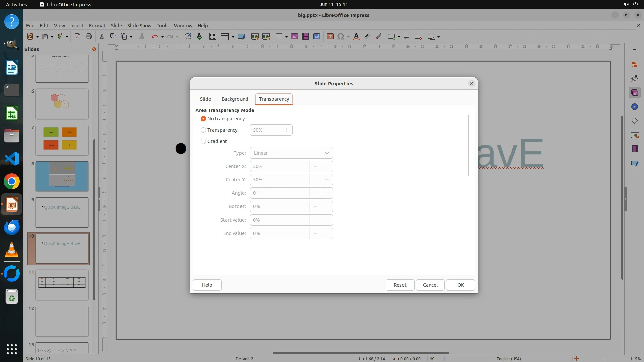Image resolution: width=644 pixels, height=362 pixels.
Task: Click the Export as PDF toolbar icon
Action: [77, 37]
